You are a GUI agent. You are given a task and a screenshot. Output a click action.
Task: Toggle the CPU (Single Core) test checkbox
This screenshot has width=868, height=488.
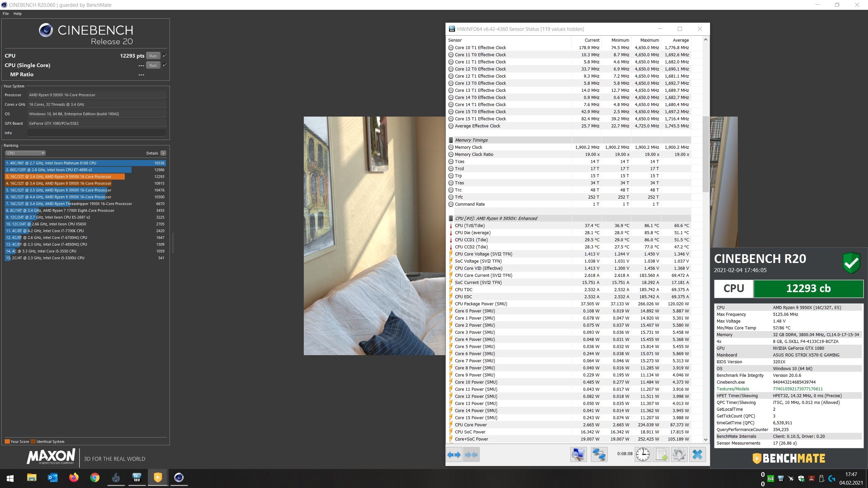click(164, 65)
